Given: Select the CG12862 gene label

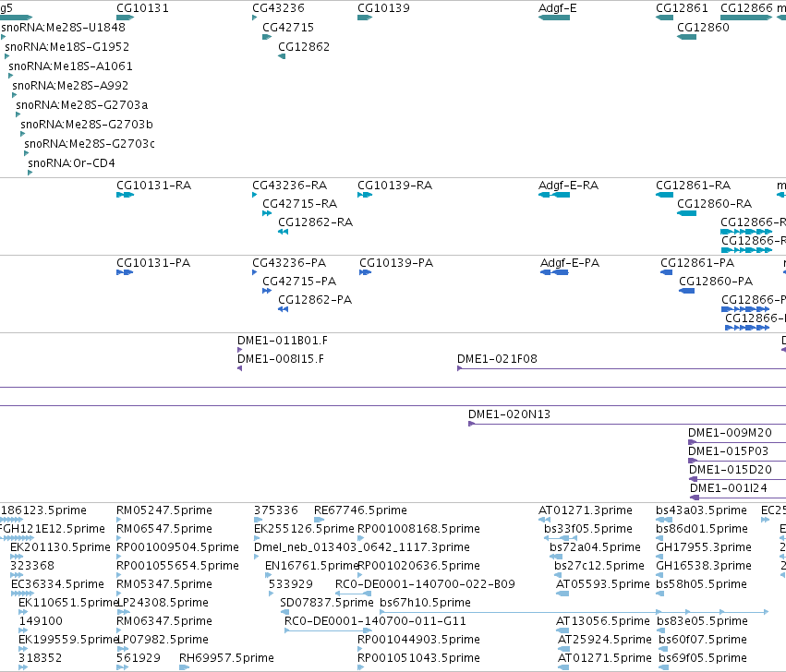Looking at the screenshot, I should click(304, 46).
